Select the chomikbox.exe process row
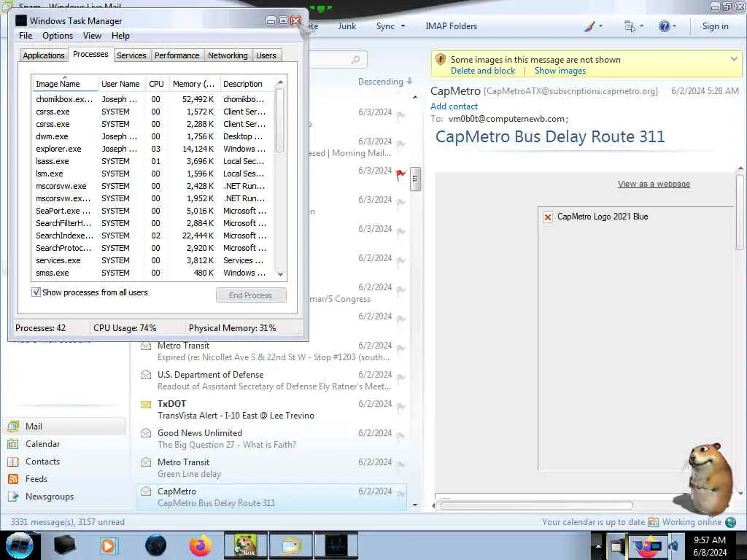747x560 pixels. tap(153, 99)
